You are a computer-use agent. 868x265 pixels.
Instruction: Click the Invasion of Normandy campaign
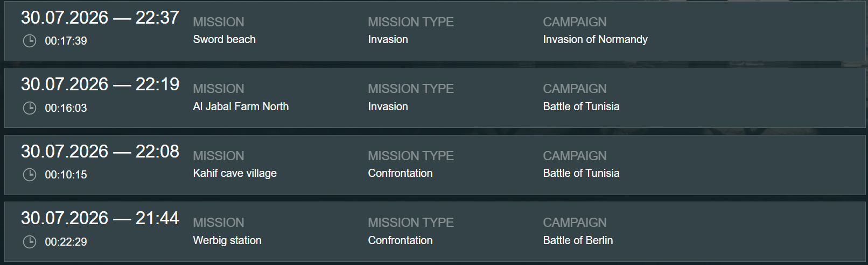[595, 39]
